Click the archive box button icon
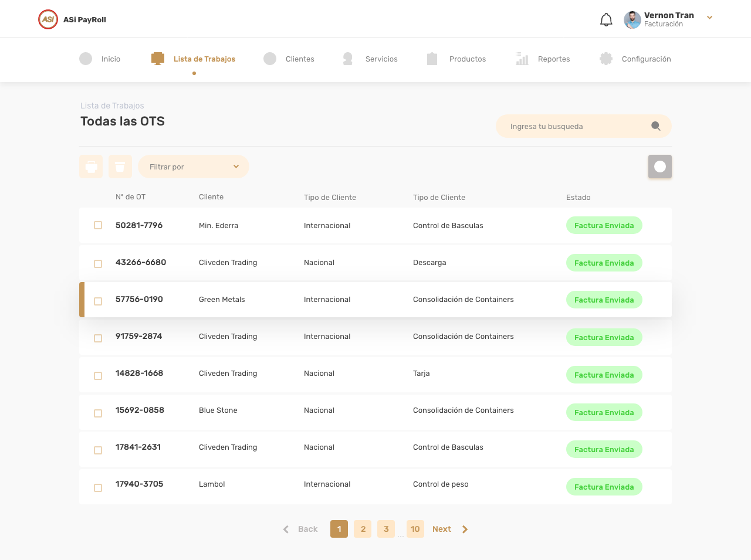Image resolution: width=751 pixels, height=560 pixels. [120, 167]
